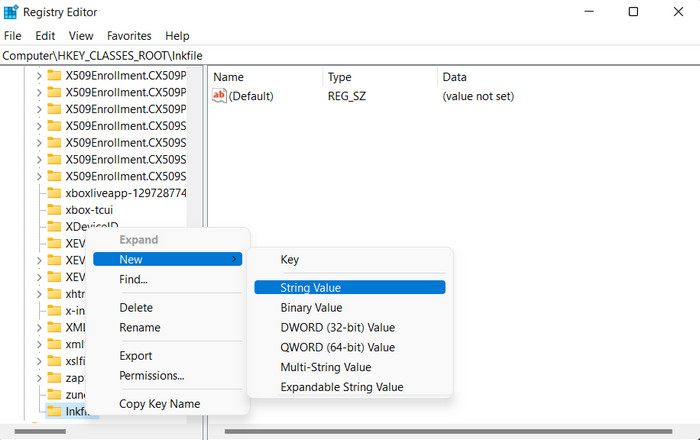Click the tree pane horizontal scrollbar thumb
Viewport: 700px width, 440px height.
click(40, 432)
